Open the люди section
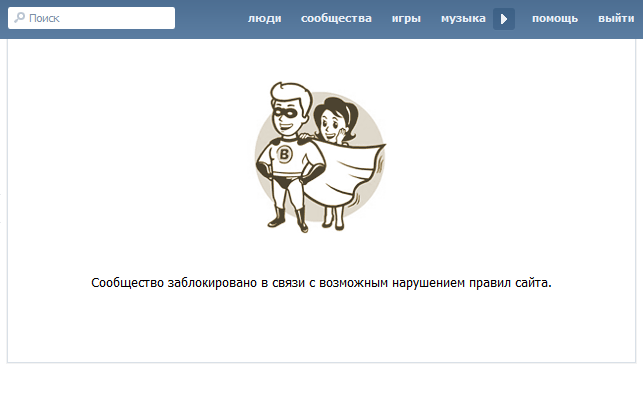The image size is (643, 420). [264, 18]
